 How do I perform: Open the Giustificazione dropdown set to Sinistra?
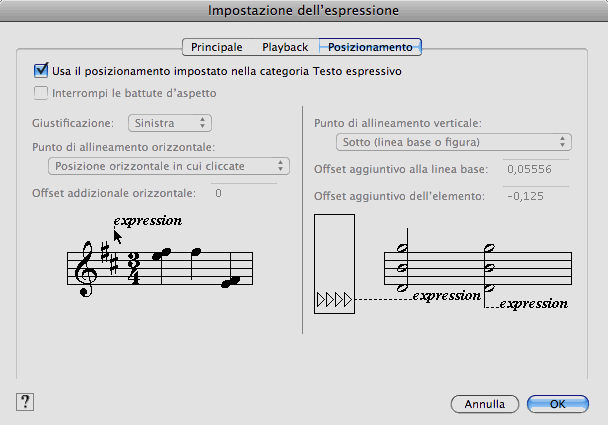(169, 123)
